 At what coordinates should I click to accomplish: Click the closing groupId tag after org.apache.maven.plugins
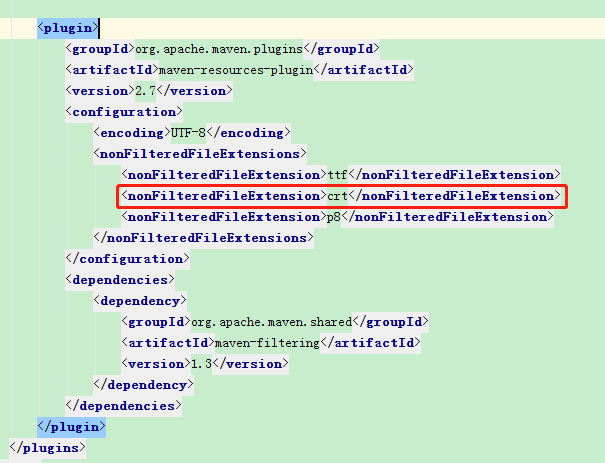click(x=341, y=49)
